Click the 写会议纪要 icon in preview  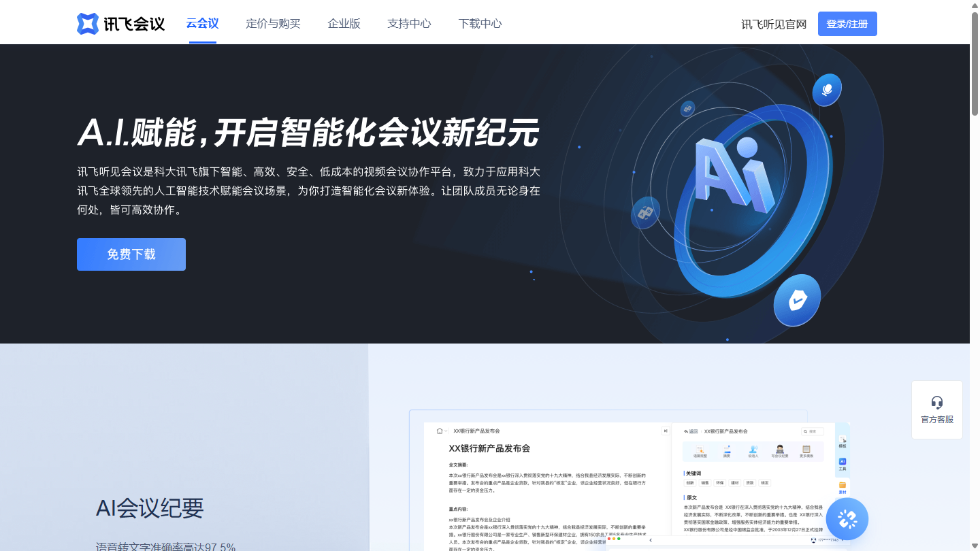pyautogui.click(x=780, y=452)
